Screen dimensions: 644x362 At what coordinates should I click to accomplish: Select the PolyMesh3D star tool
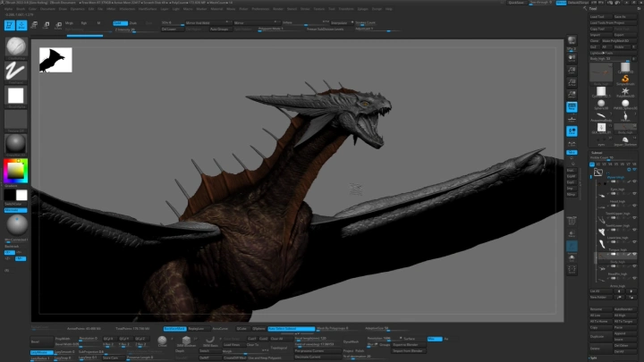tap(625, 92)
